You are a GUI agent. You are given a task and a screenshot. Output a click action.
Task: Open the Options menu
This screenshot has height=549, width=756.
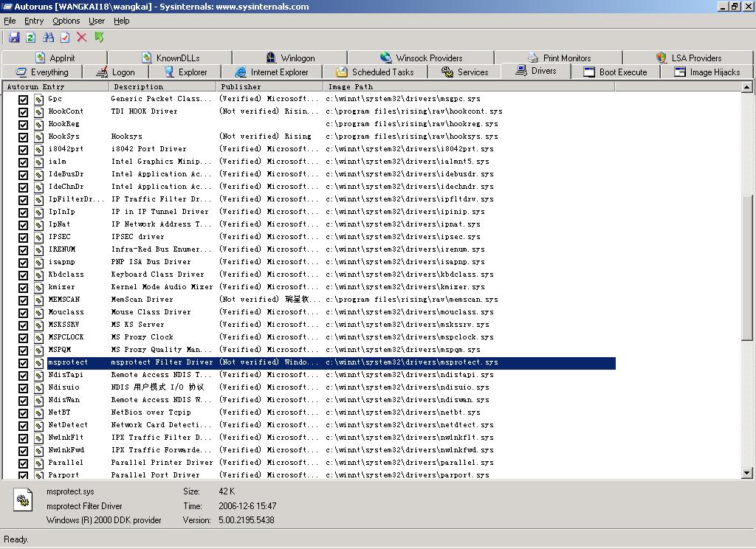pyautogui.click(x=66, y=21)
